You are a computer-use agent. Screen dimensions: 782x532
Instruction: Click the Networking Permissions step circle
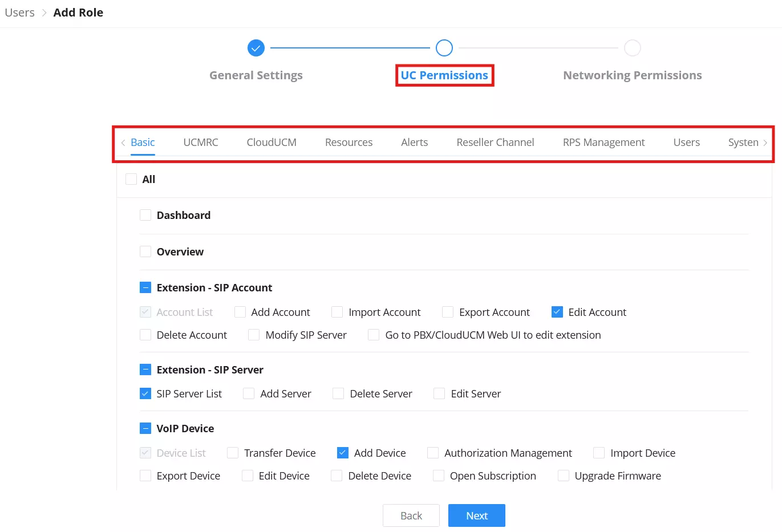tap(633, 48)
